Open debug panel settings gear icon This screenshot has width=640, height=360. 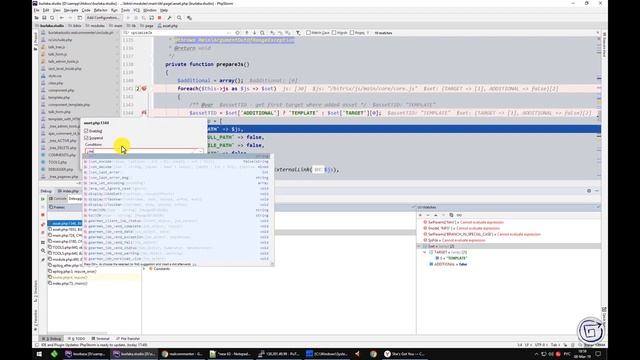coord(589,191)
